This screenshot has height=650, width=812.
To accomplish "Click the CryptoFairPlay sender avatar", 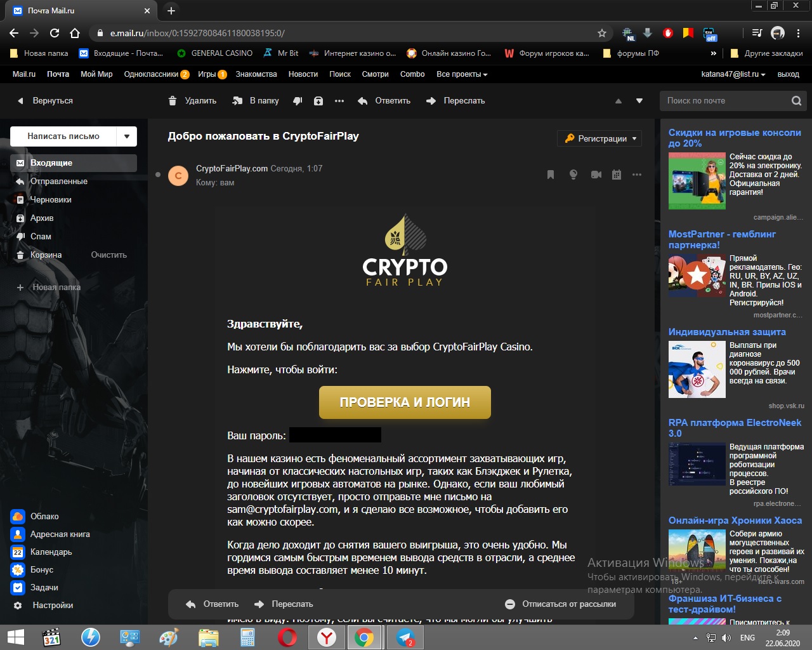I will [x=178, y=176].
